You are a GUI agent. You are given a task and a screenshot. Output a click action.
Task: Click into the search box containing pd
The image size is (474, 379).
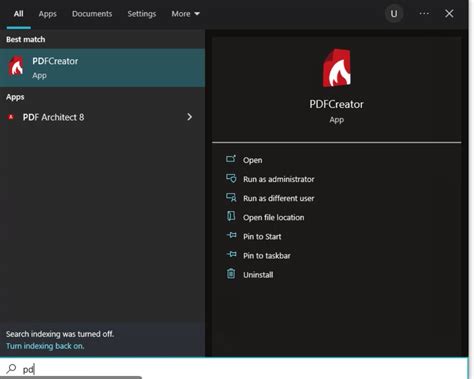tap(234, 368)
